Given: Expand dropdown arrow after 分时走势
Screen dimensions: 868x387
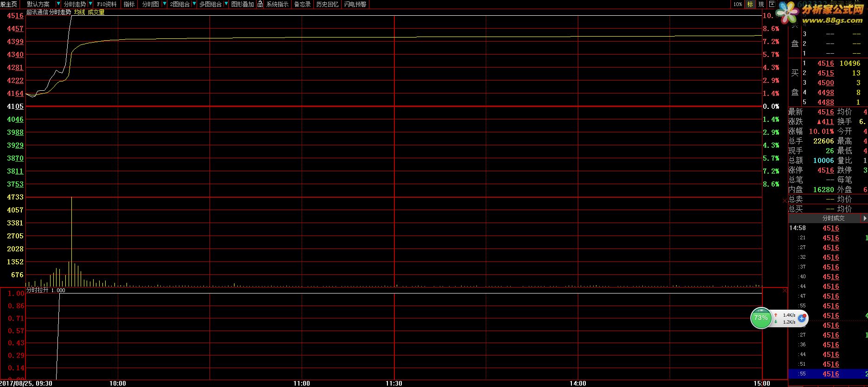Looking at the screenshot, I should pyautogui.click(x=90, y=4).
